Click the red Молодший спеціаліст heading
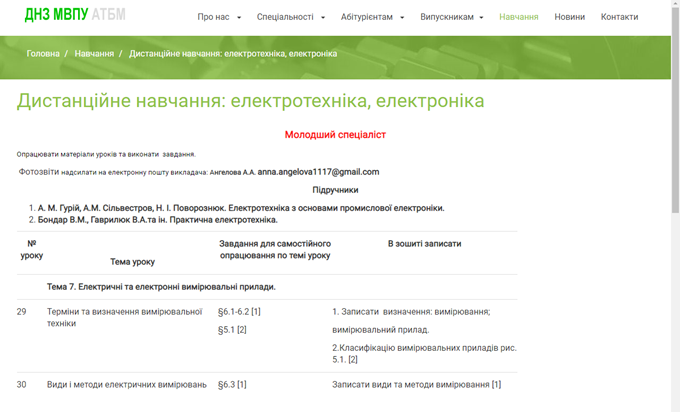 [x=335, y=135]
